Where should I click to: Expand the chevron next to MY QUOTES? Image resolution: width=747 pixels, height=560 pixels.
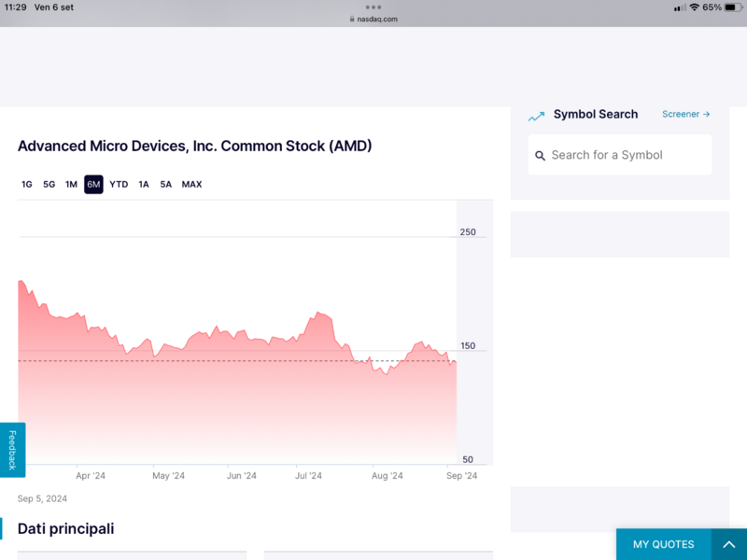(x=729, y=544)
